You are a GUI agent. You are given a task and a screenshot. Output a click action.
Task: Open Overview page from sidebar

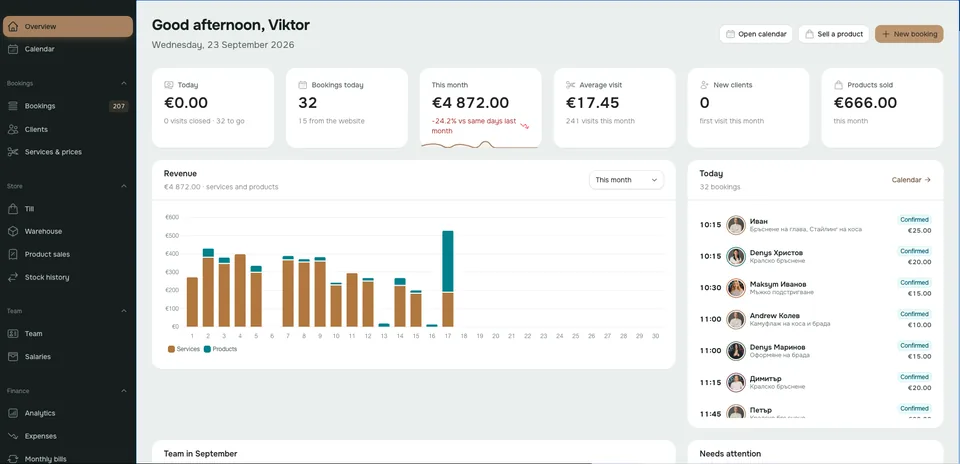(68, 26)
